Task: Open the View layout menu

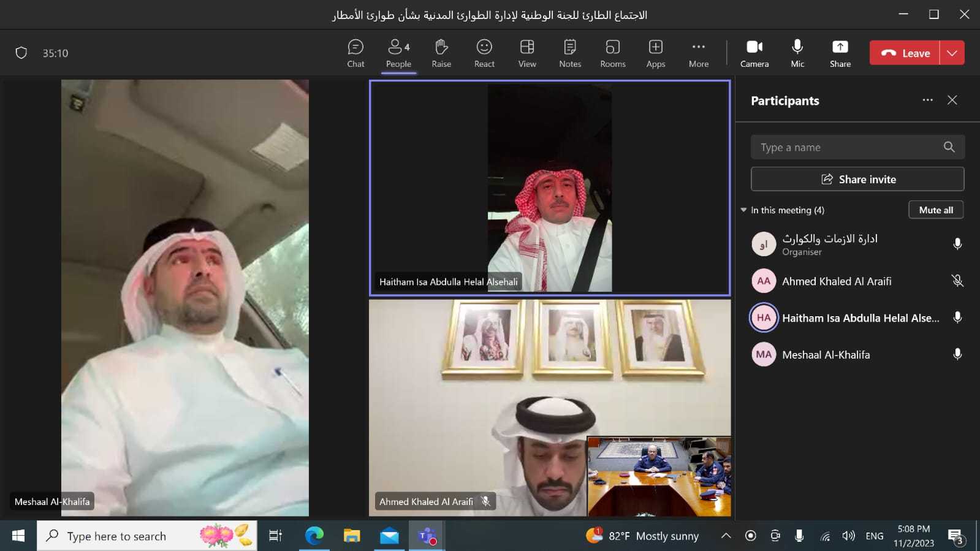Action: (x=527, y=53)
